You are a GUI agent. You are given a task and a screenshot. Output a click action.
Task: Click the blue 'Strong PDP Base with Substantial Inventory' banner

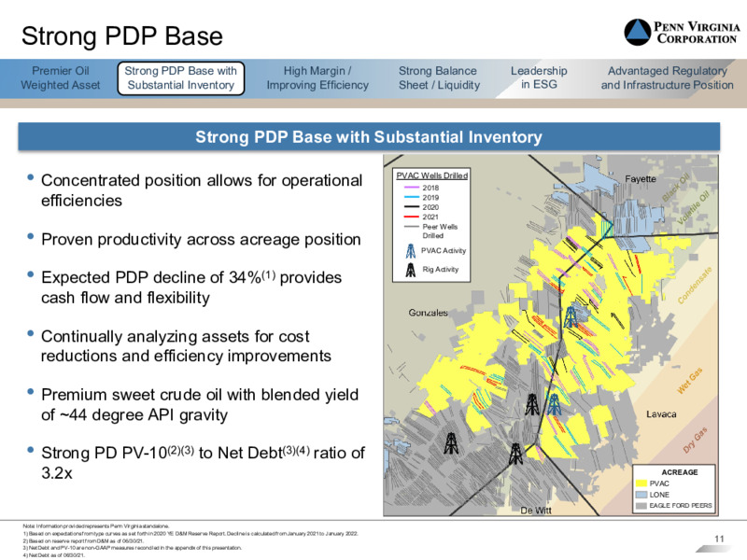point(369,136)
